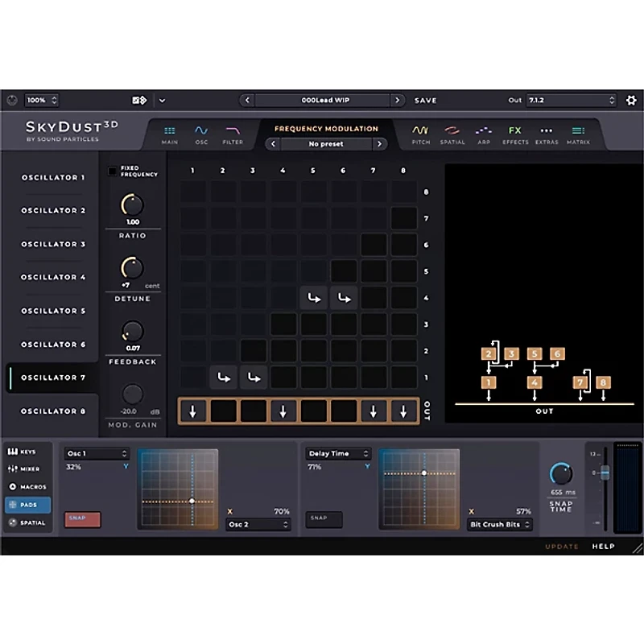
Task: Click the SAVE button
Action: click(x=425, y=100)
